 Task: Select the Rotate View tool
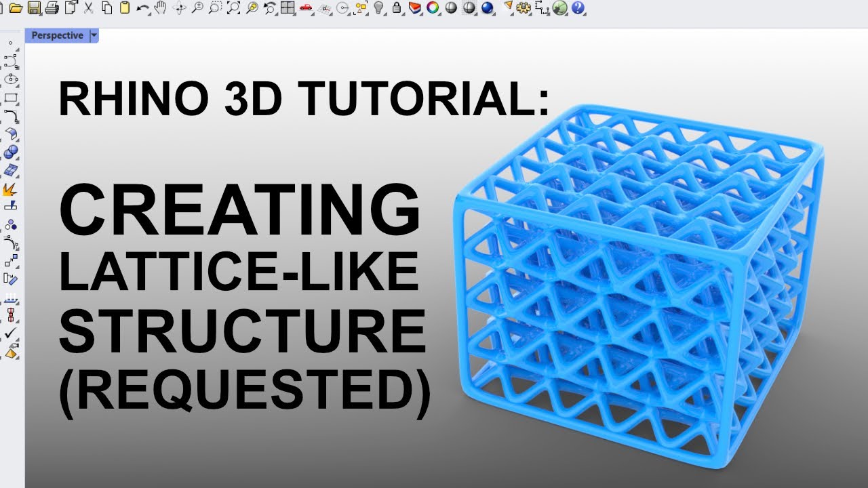click(179, 8)
